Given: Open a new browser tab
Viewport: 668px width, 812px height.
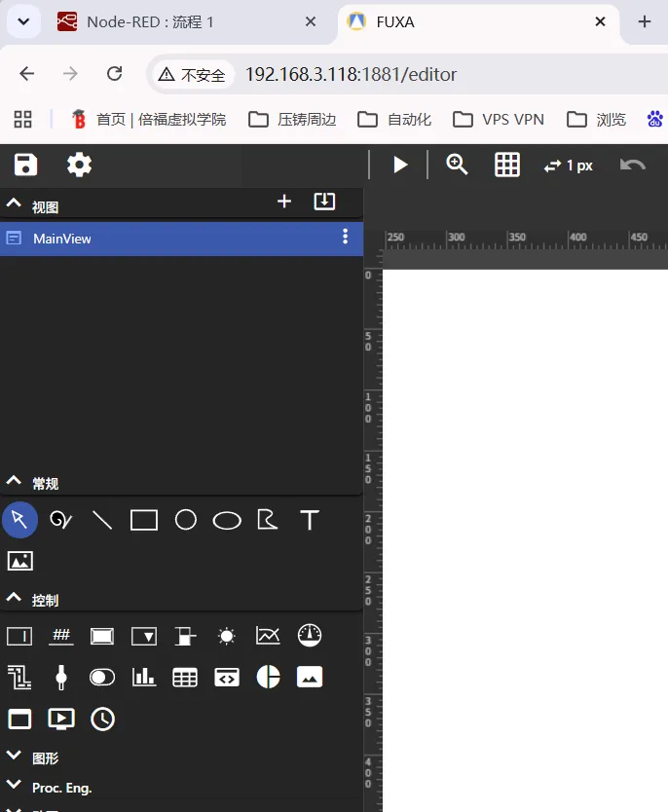Looking at the screenshot, I should (645, 21).
